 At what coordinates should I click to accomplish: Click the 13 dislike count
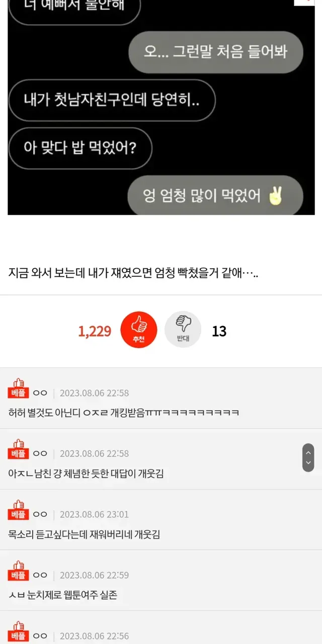(x=219, y=331)
